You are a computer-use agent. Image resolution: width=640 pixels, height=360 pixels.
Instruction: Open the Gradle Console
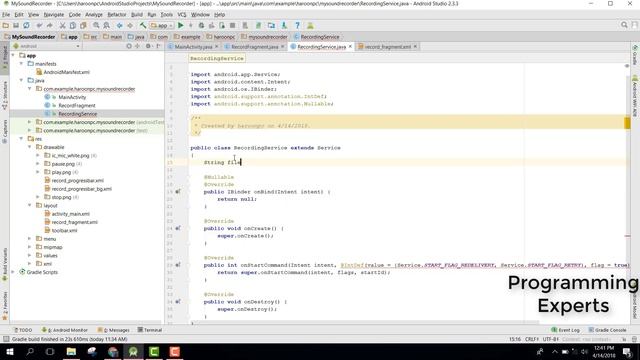pos(608,330)
